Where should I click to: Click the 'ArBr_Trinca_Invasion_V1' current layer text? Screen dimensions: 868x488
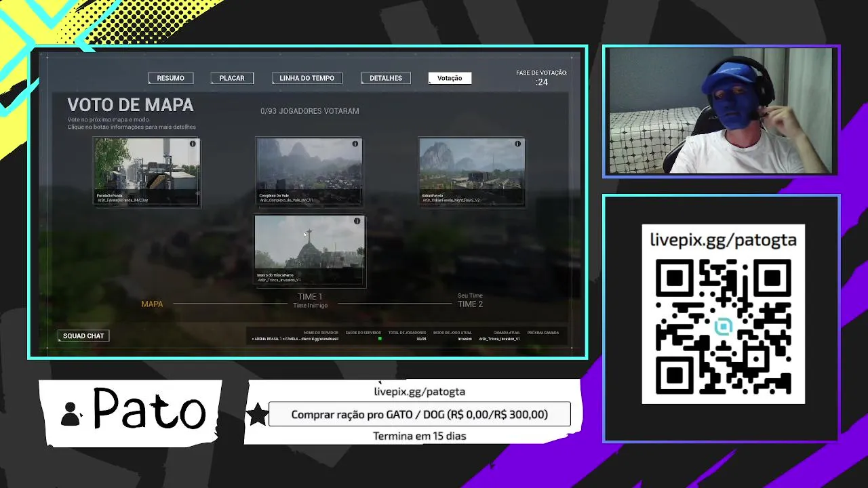click(499, 339)
